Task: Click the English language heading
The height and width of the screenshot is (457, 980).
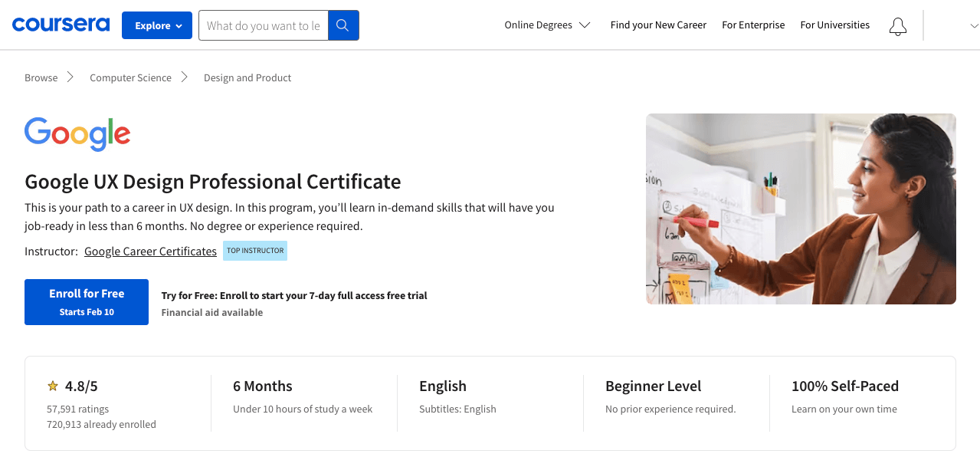Action: (443, 386)
